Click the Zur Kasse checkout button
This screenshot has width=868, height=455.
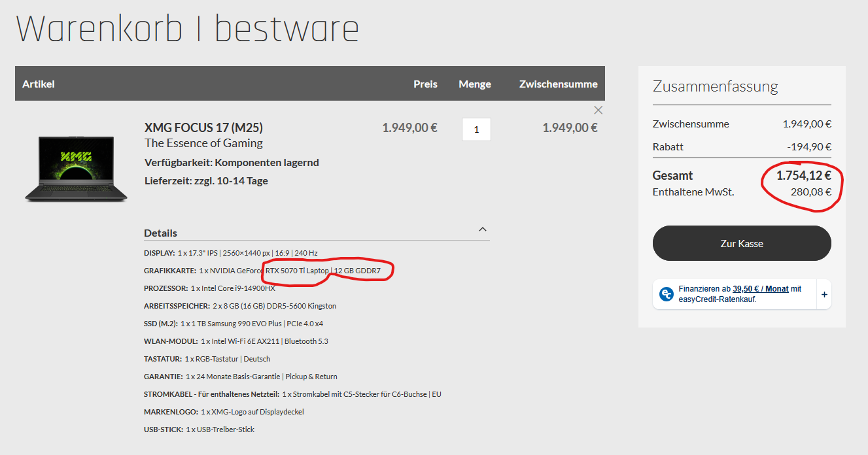tap(742, 243)
